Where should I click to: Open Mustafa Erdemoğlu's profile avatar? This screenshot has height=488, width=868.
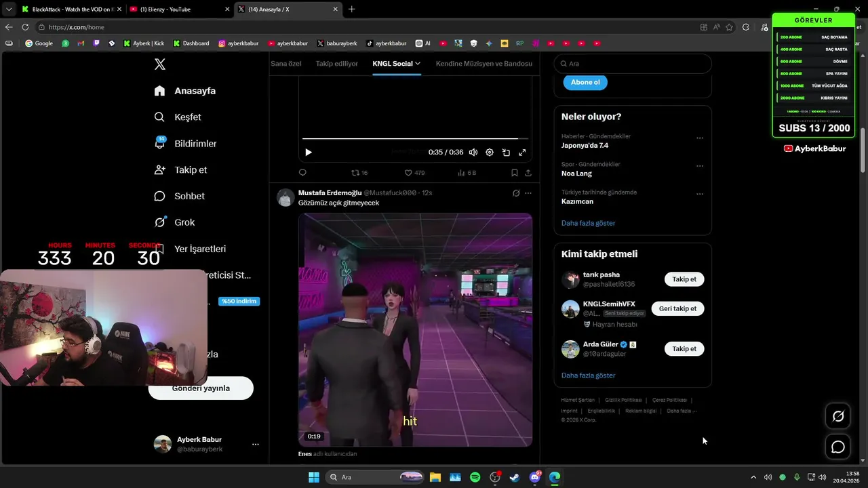[285, 197]
